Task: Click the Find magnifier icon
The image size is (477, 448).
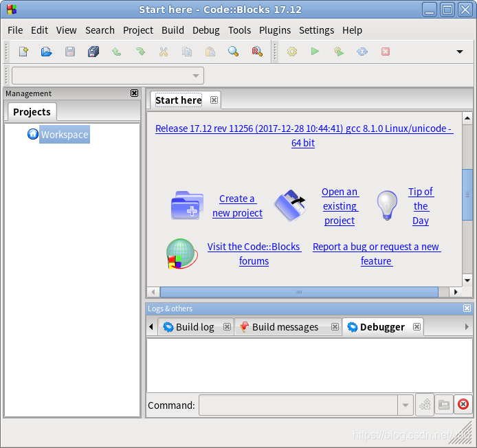Action: 233,52
